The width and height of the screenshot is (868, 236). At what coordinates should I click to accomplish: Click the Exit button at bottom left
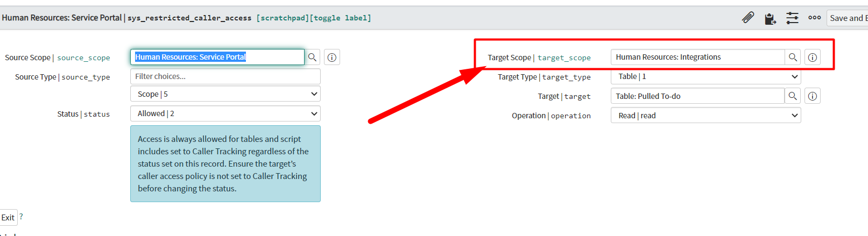pyautogui.click(x=8, y=217)
